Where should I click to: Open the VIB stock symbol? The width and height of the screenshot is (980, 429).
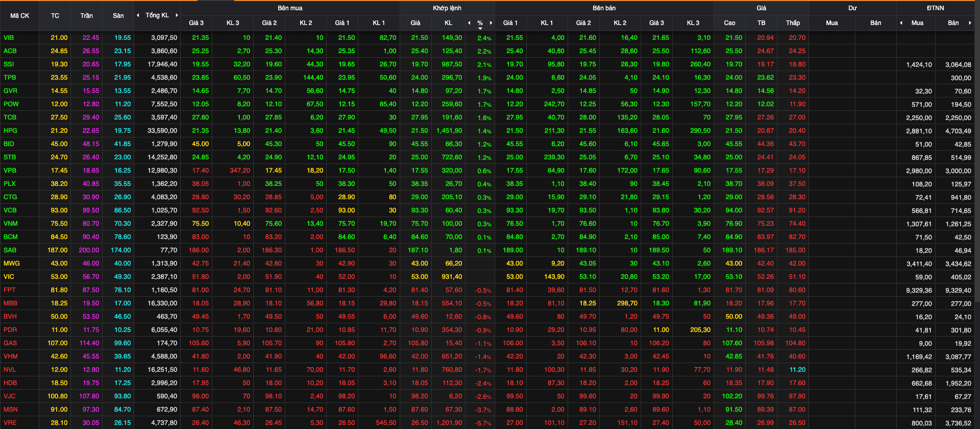pos(9,38)
